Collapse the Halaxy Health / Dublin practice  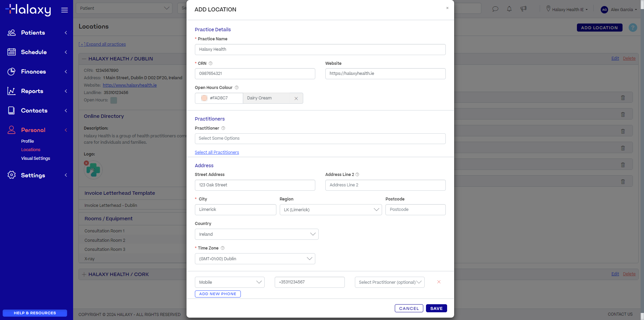pos(84,59)
